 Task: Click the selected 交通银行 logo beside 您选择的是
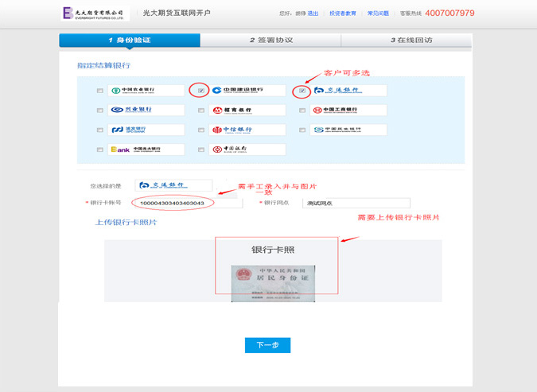(173, 185)
